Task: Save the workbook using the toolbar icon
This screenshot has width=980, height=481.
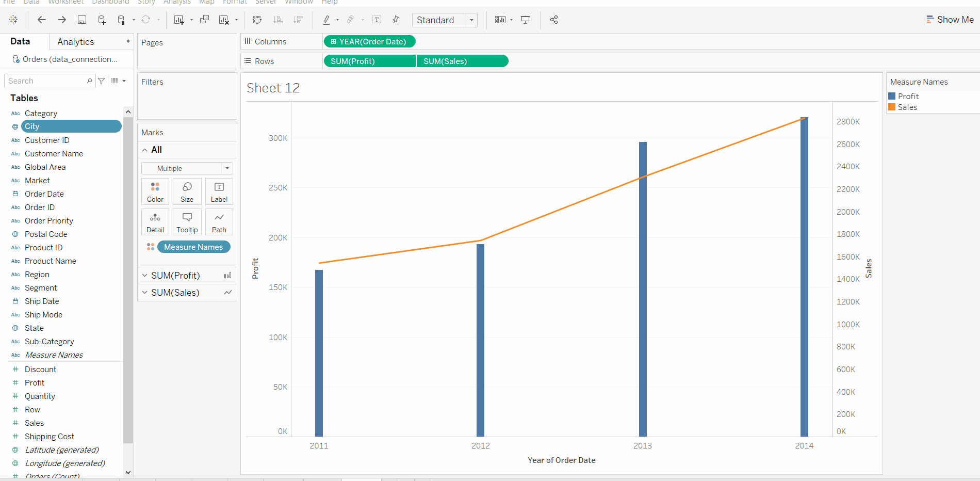Action: point(81,20)
